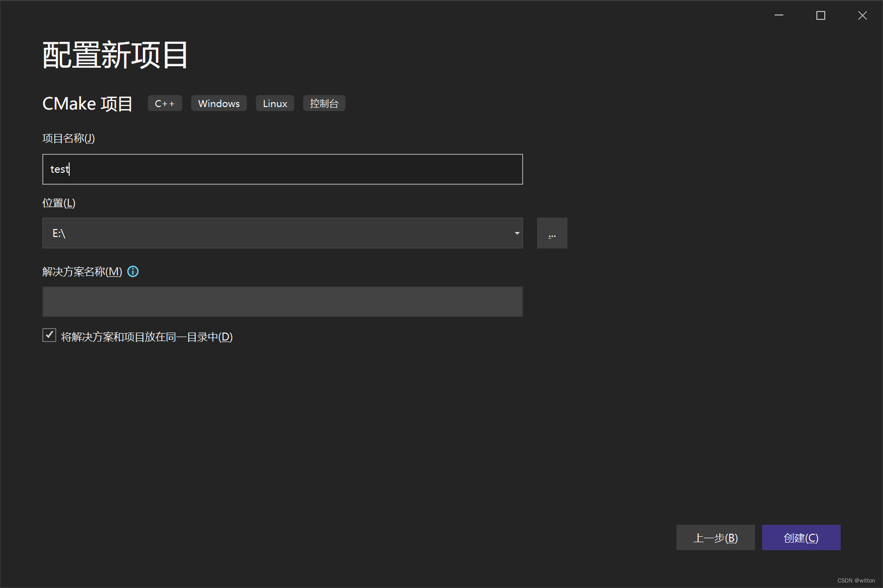The width and height of the screenshot is (883, 588).
Task: Open the browse folder dialog via ... button
Action: (x=552, y=233)
